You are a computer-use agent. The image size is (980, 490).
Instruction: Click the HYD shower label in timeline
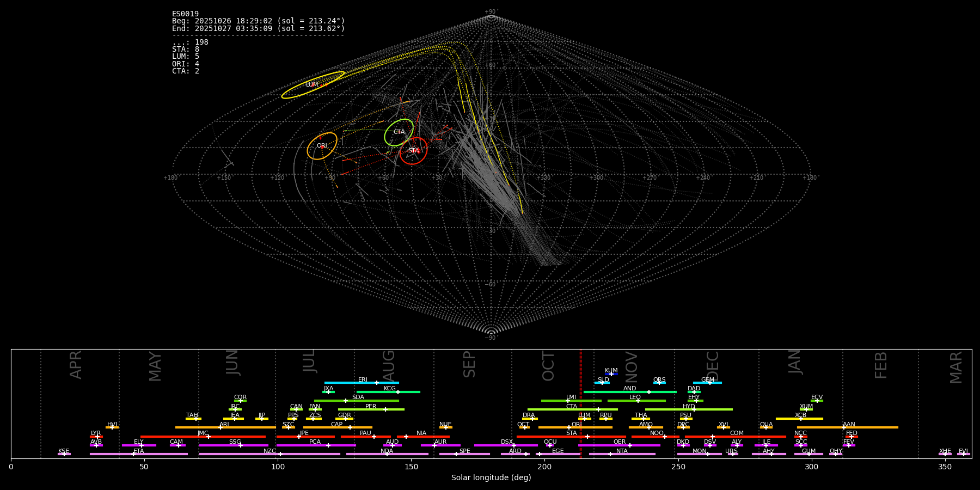pos(689,407)
